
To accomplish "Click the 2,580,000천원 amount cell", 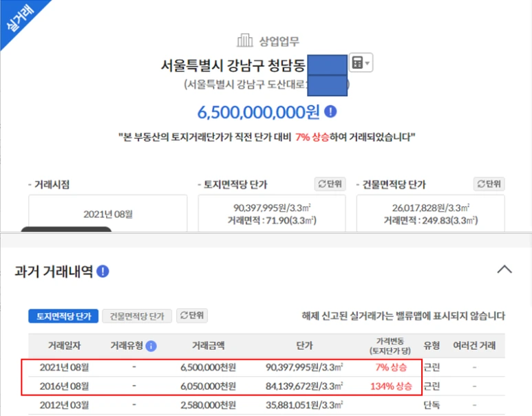I will coord(208,405).
